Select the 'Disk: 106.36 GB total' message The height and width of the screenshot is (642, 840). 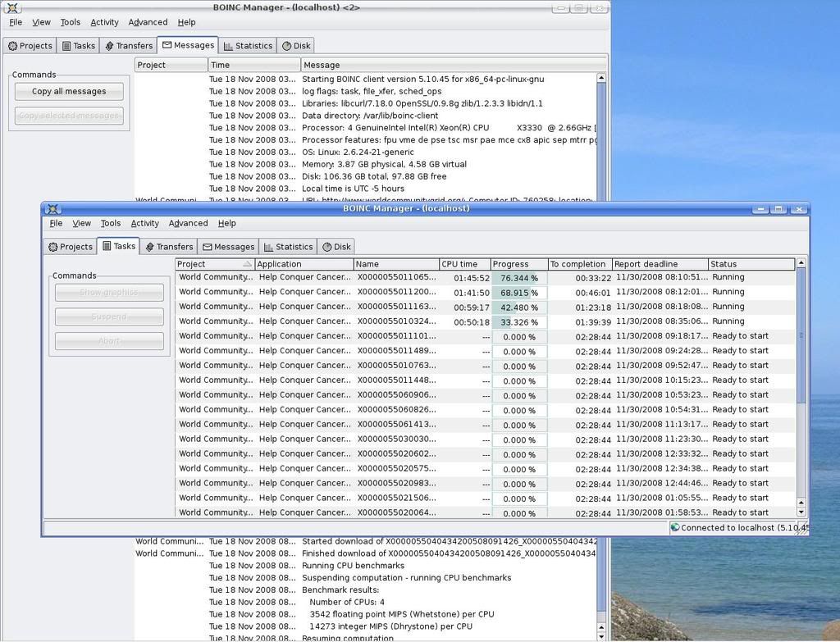365,177
